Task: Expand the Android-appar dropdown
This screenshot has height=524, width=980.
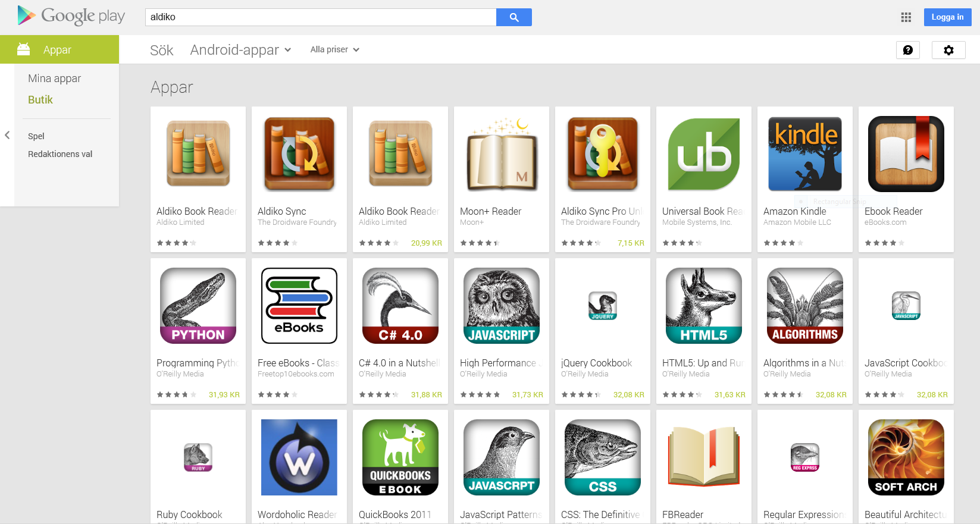Action: click(x=241, y=50)
